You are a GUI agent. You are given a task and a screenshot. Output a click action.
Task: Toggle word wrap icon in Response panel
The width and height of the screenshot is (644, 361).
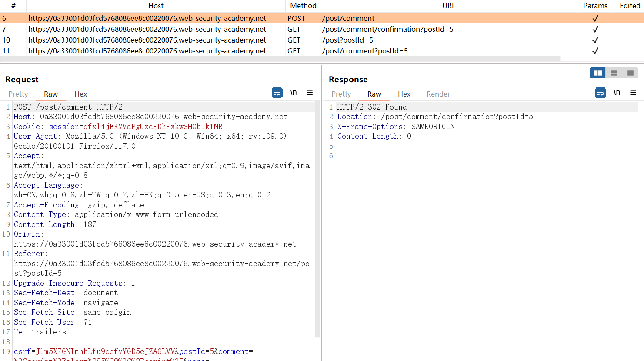(x=600, y=93)
